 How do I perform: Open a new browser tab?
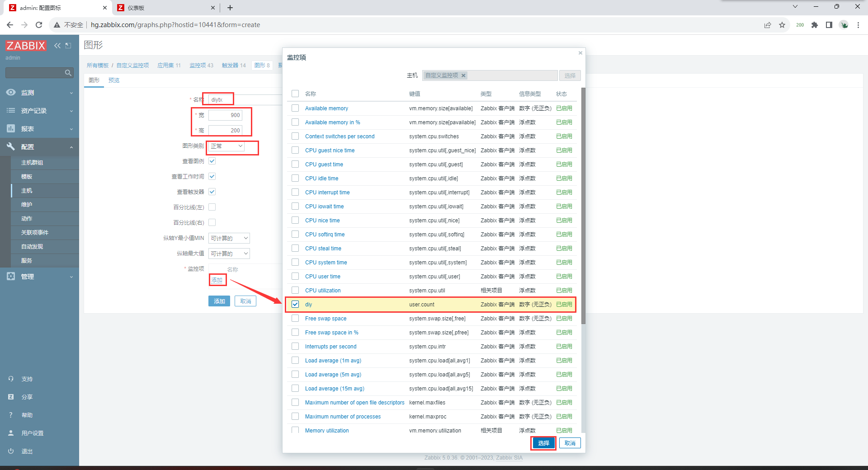[x=230, y=8]
